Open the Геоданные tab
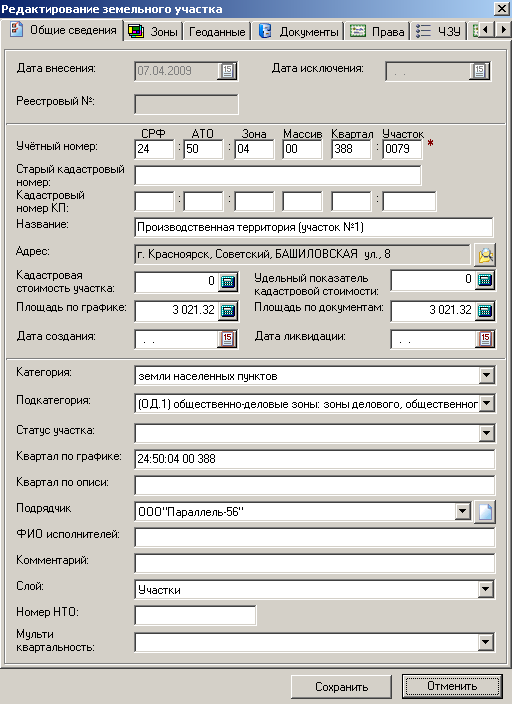 (217, 31)
